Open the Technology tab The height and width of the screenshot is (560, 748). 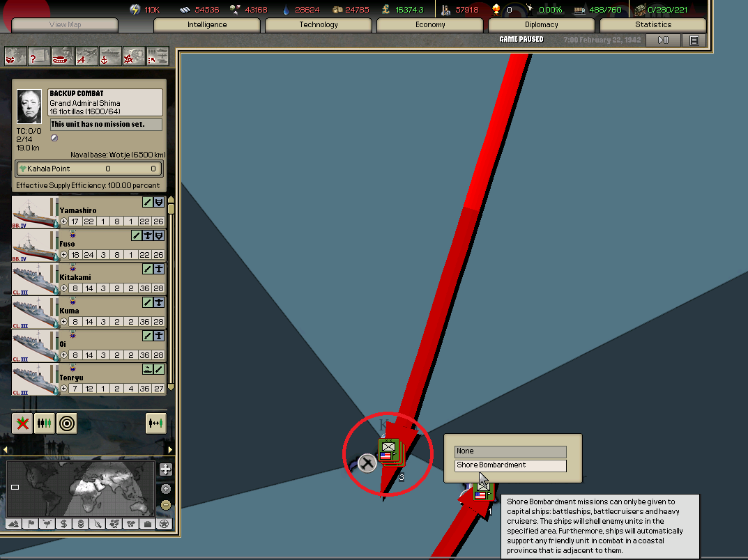click(x=319, y=24)
